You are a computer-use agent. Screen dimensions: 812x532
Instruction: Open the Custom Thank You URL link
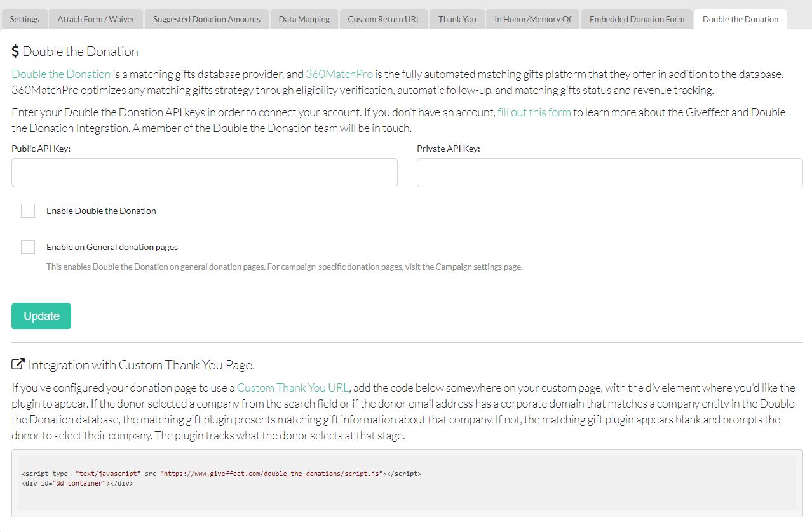pos(293,388)
